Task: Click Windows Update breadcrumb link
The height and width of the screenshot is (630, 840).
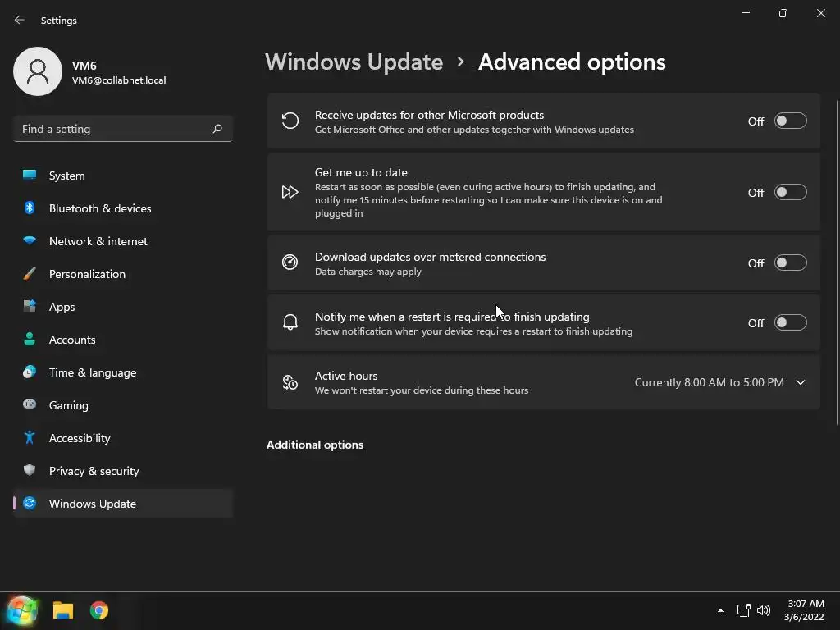Action: coord(354,62)
